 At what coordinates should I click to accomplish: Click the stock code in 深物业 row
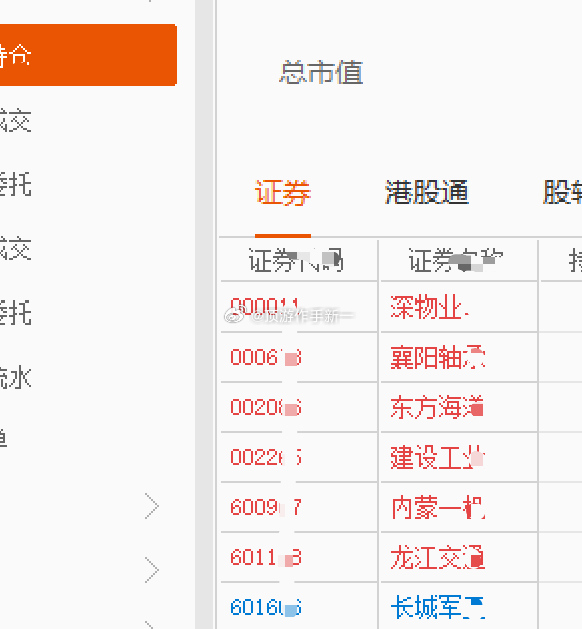(x=265, y=306)
